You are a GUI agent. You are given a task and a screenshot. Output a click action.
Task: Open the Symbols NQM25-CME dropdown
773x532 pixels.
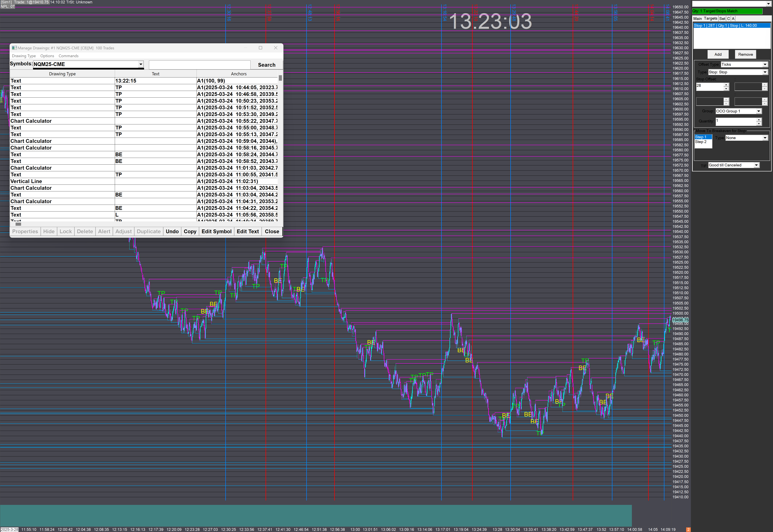coord(141,64)
